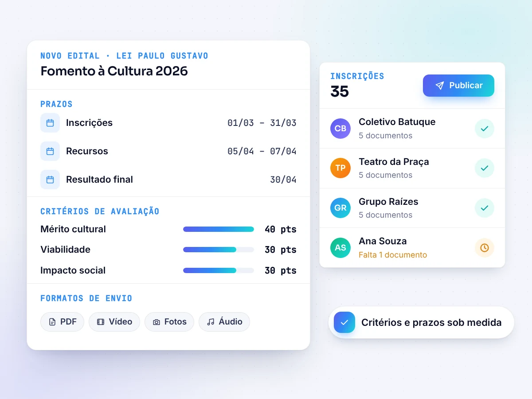This screenshot has width=532, height=399.
Task: Click the GR avatar for Grupo Raízes
Action: point(340,208)
